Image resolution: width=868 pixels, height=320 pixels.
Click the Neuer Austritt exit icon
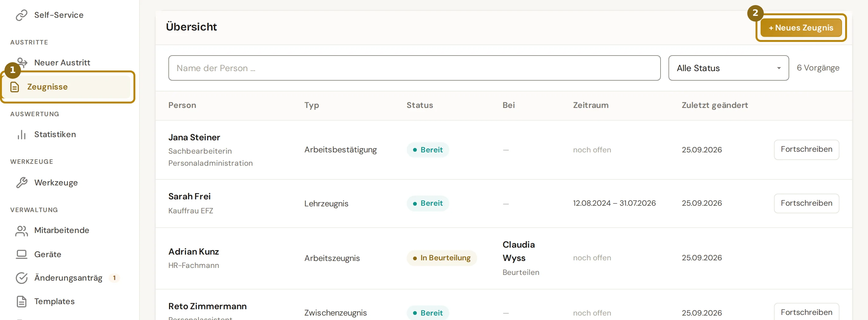click(x=22, y=62)
